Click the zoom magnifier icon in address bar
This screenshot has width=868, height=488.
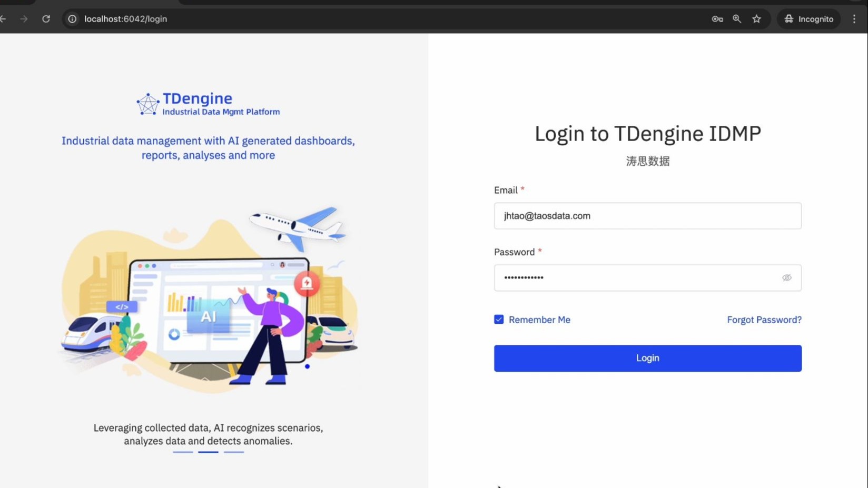(737, 19)
